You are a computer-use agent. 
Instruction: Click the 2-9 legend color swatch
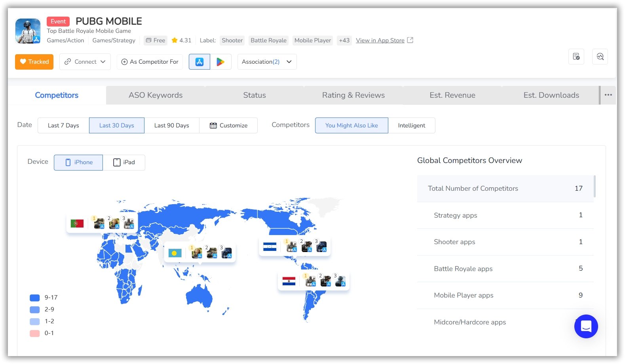coord(35,310)
